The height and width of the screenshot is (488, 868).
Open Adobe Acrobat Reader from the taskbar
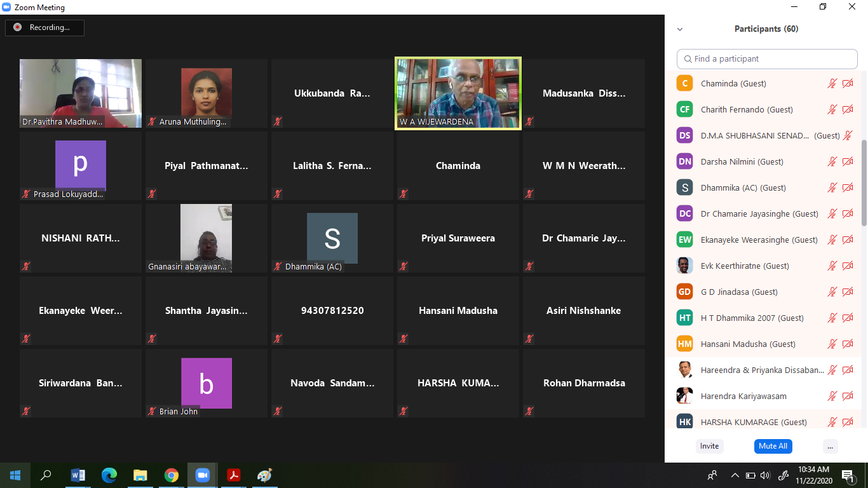[x=233, y=475]
